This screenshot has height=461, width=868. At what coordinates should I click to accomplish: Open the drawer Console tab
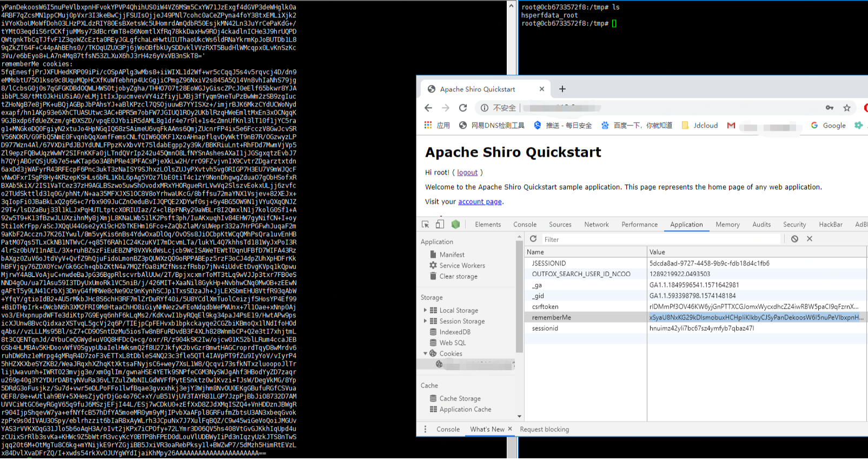coord(448,429)
